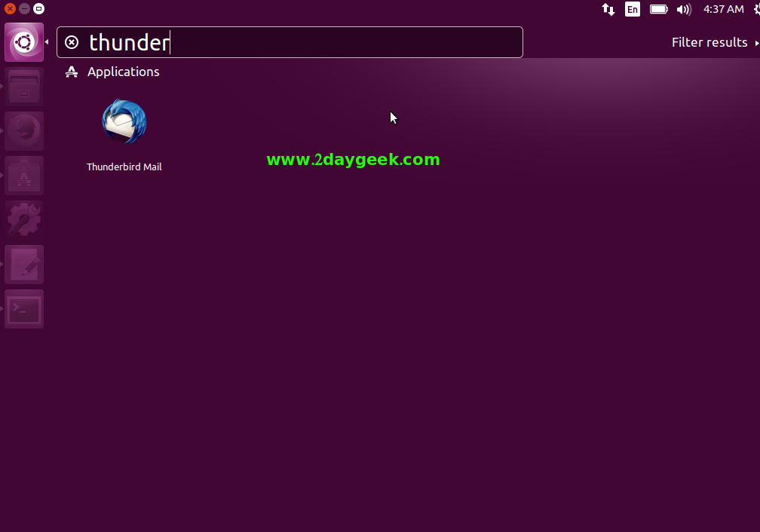Click the Applications category header

click(x=112, y=72)
